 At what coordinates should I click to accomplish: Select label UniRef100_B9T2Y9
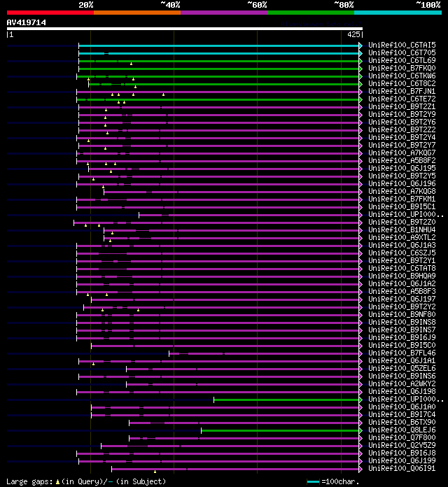(x=402, y=114)
